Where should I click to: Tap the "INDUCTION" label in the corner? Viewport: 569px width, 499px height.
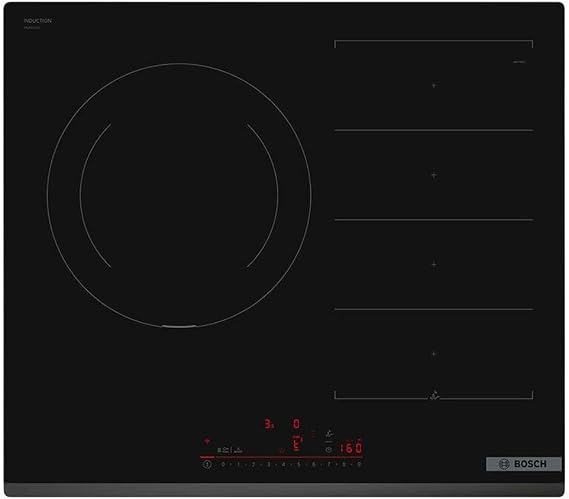point(38,21)
